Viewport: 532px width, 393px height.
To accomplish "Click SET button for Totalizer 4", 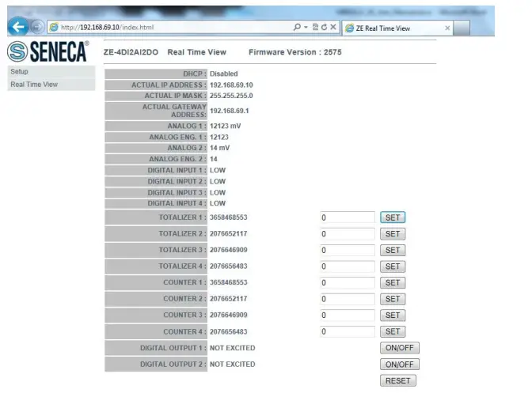I will tap(393, 266).
